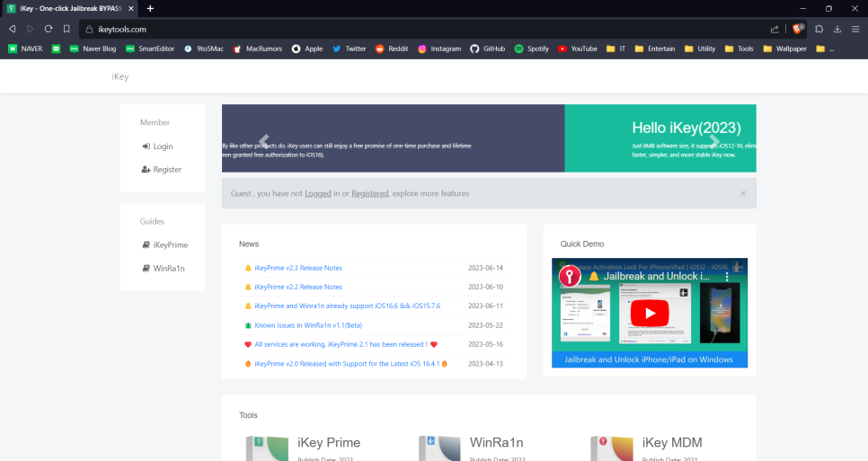Open the extensions puzzle icon
This screenshot has width=868, height=461.
819,29
